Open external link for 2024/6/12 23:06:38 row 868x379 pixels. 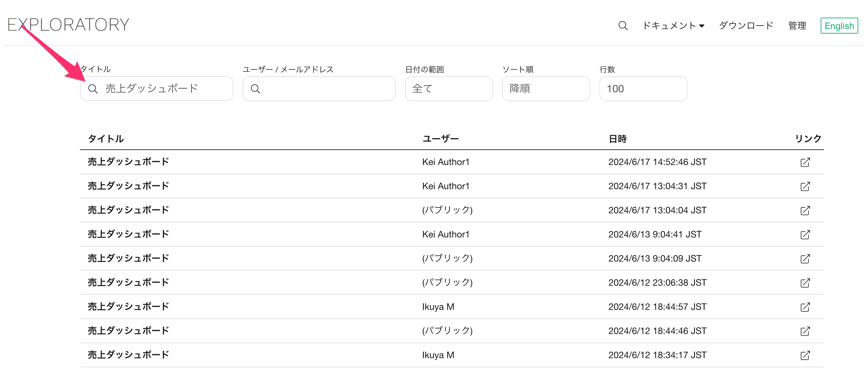click(805, 283)
